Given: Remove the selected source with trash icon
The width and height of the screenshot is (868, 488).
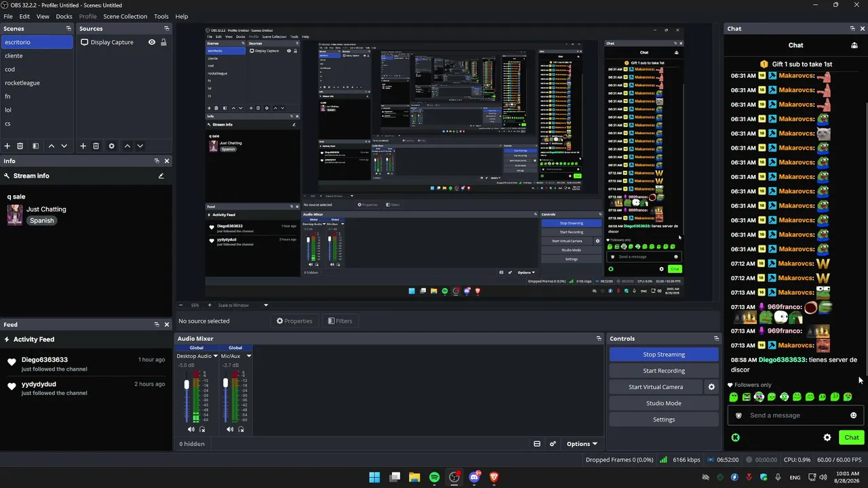Looking at the screenshot, I should click(96, 146).
